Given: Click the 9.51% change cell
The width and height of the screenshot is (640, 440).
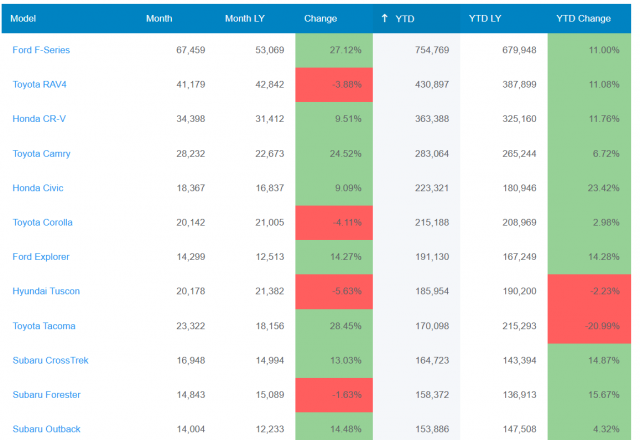Looking at the screenshot, I should (x=334, y=119).
